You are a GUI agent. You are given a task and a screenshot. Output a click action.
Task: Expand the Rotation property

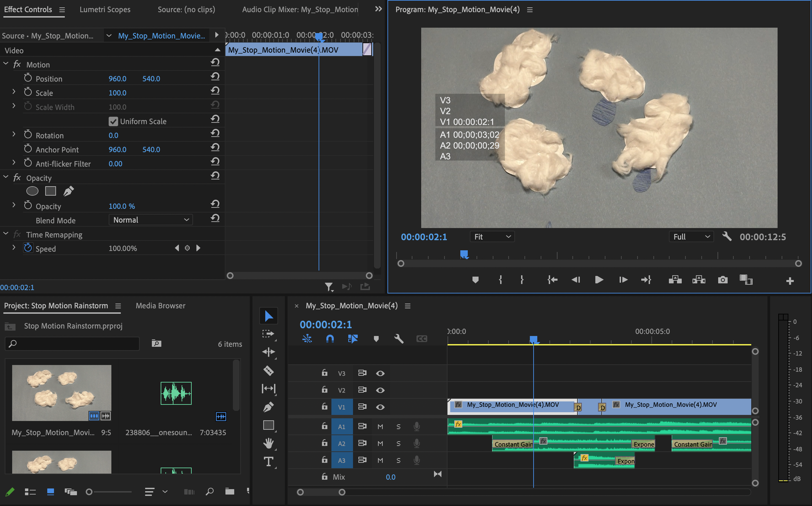[x=14, y=134]
